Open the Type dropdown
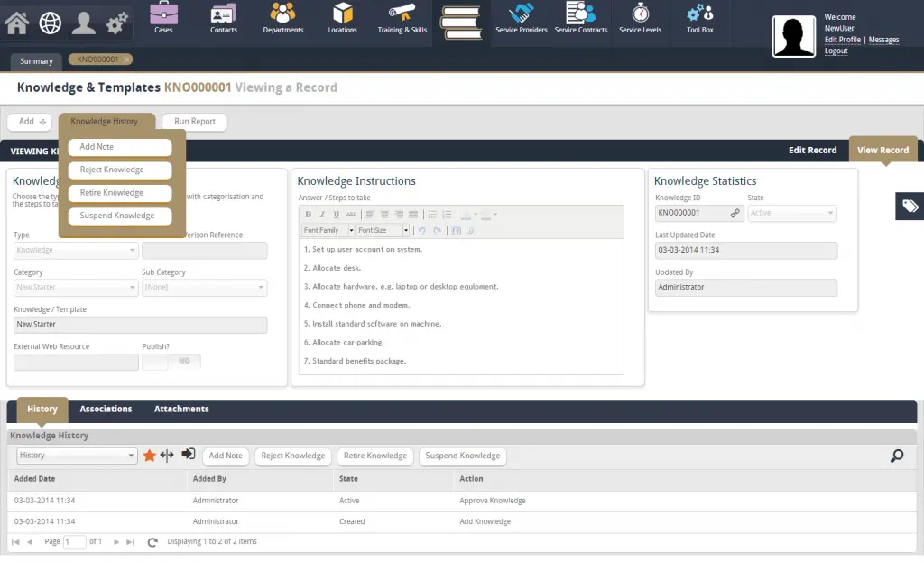Viewport: 924px width, 580px height. (76, 250)
